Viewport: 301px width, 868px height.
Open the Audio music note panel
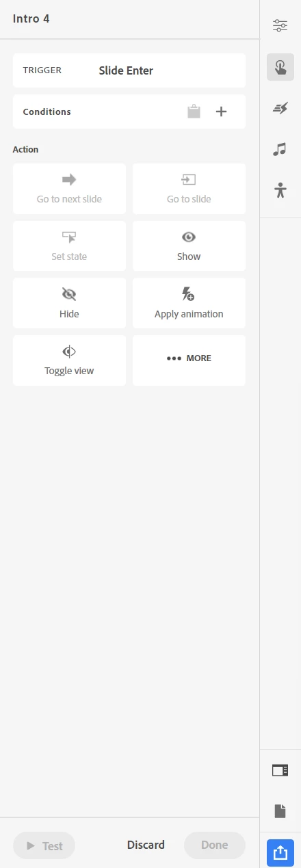click(280, 149)
